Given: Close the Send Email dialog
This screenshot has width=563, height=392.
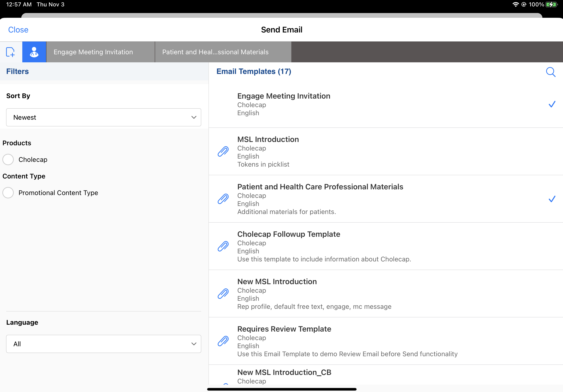Looking at the screenshot, I should click(18, 29).
